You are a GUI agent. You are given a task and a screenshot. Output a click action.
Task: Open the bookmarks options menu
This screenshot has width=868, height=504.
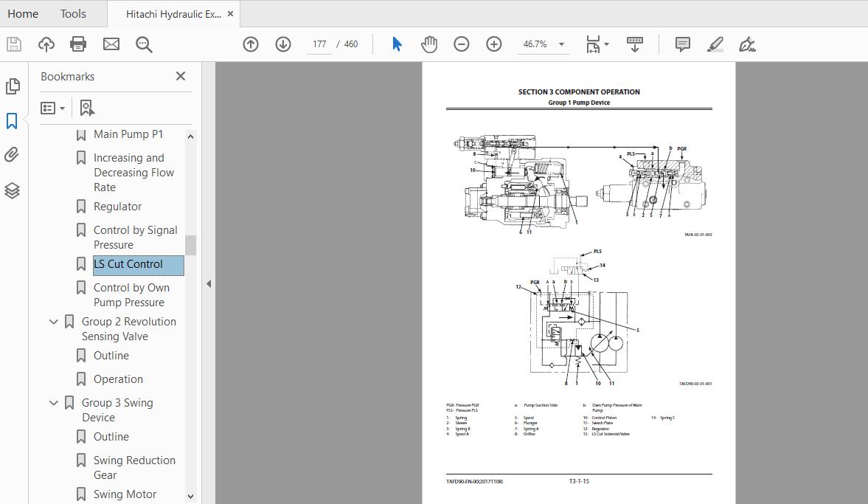click(52, 108)
